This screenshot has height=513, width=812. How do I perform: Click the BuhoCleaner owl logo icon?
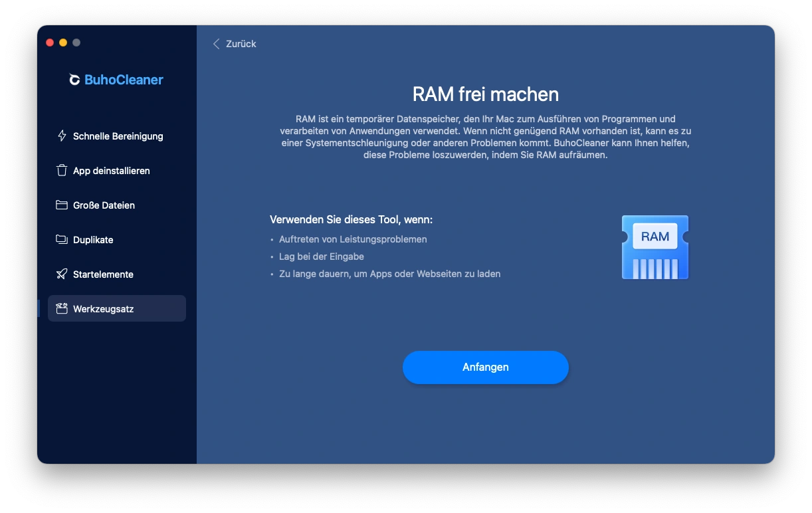coord(75,80)
